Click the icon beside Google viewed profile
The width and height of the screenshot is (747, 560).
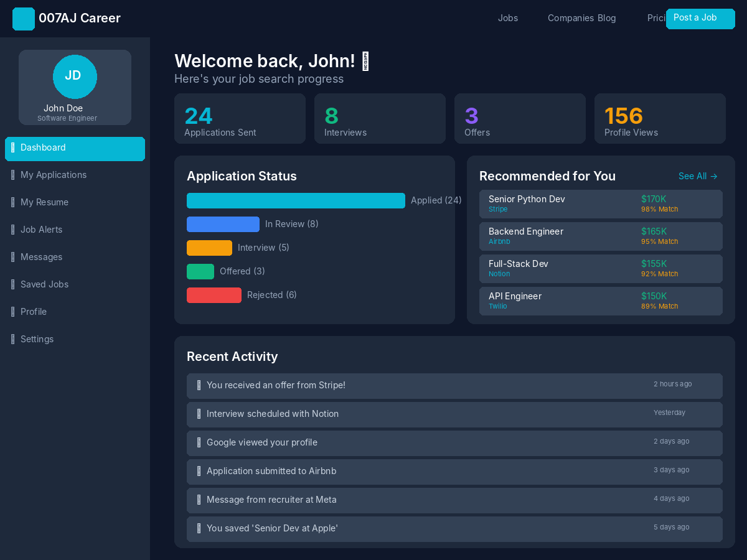point(199,443)
